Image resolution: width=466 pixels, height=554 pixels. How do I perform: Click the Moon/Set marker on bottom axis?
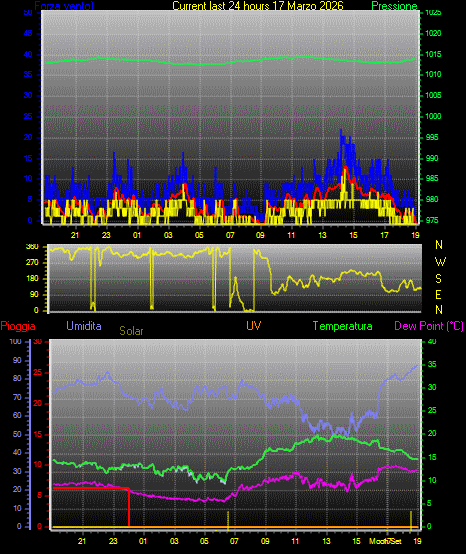[385, 541]
